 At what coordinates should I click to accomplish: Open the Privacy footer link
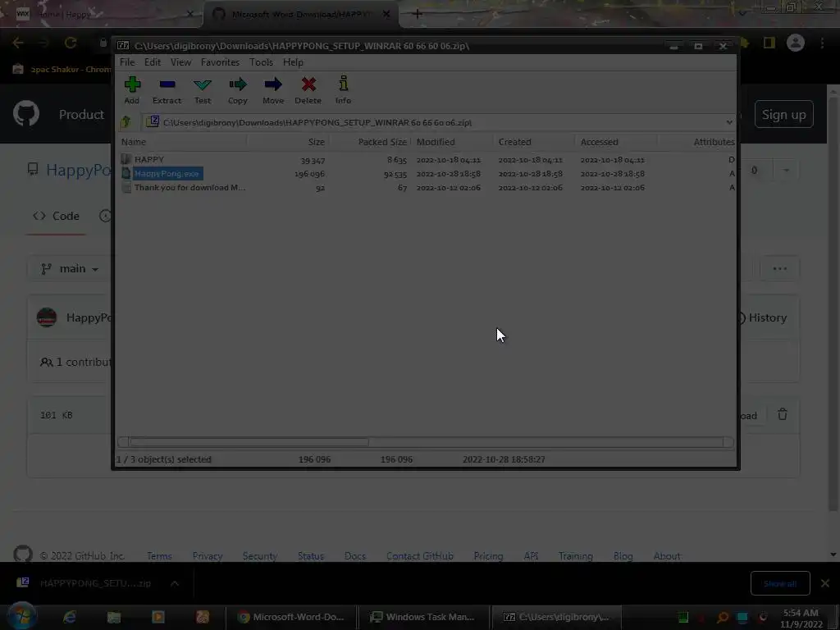tap(208, 556)
